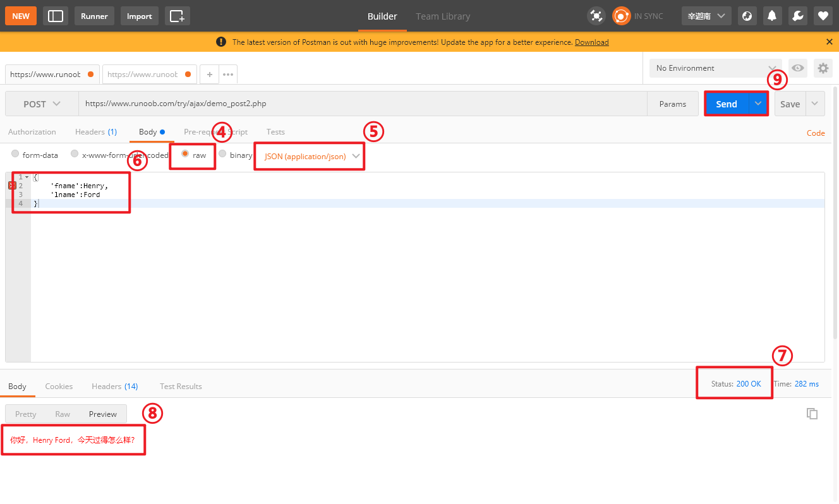839x504 pixels.
Task: Switch to the Builder tab
Action: tap(382, 16)
